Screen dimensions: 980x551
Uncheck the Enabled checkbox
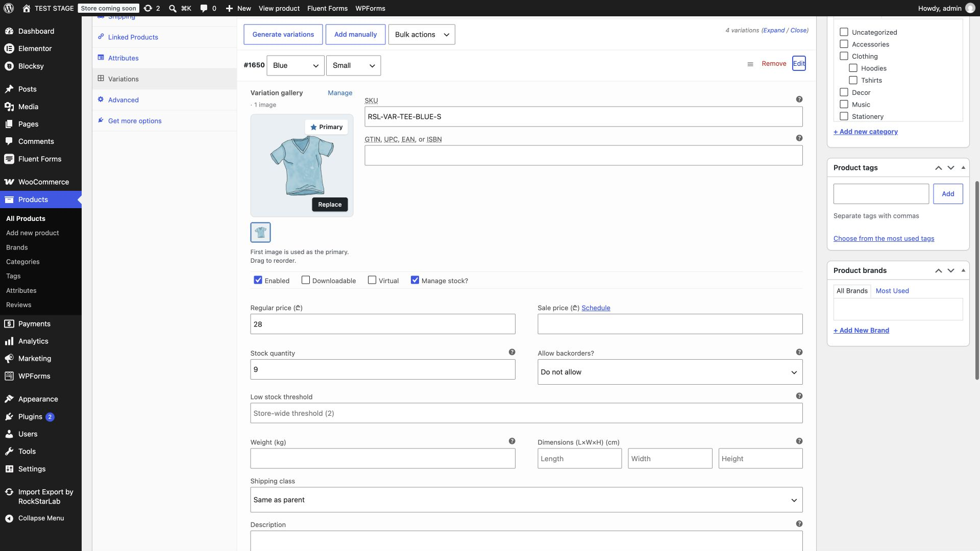(258, 280)
